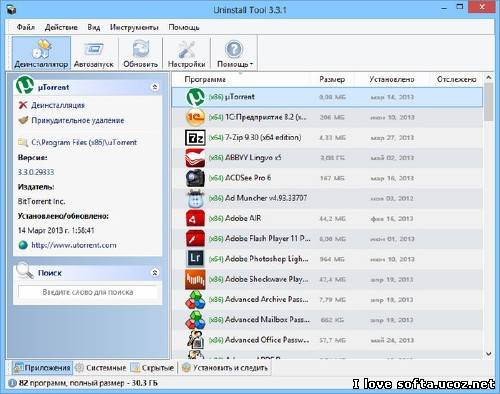
Task: Select the µTorrent row name text
Action: [239, 97]
